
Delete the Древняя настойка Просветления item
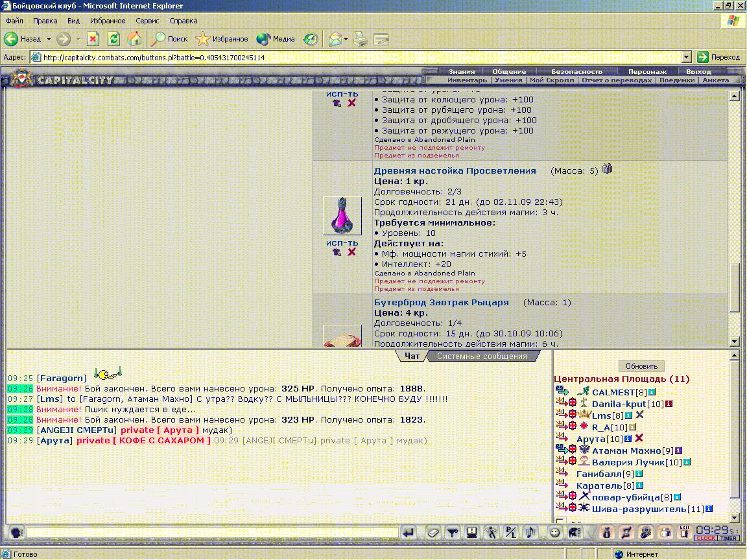click(351, 252)
